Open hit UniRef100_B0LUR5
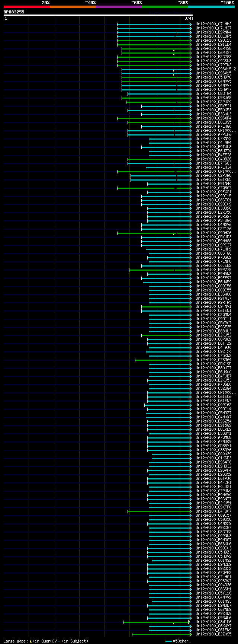 213,36
